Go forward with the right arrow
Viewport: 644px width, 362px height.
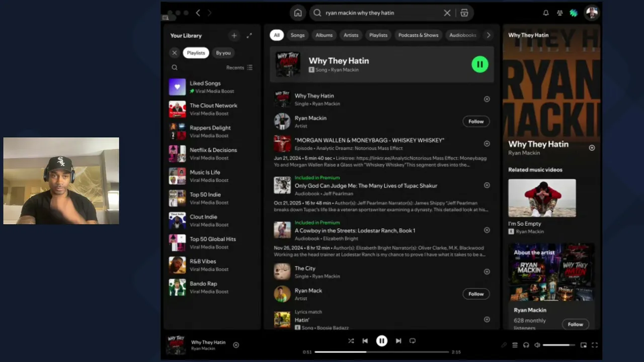click(x=209, y=13)
